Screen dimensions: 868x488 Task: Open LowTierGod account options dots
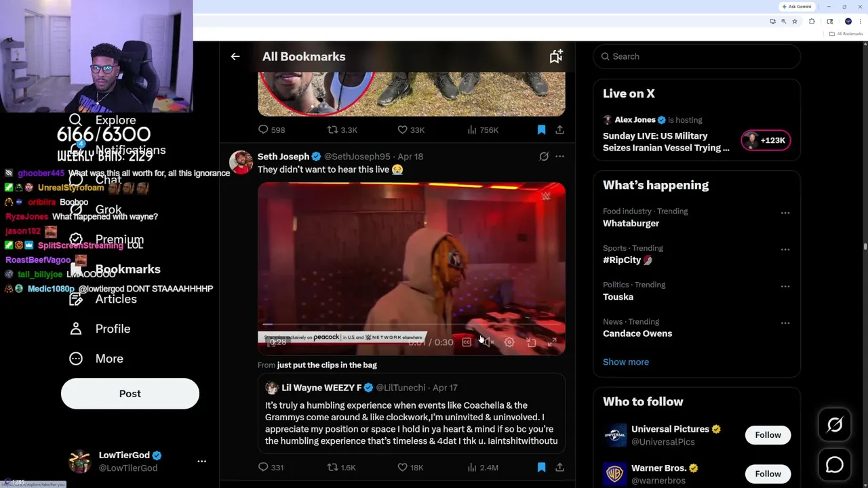point(201,461)
